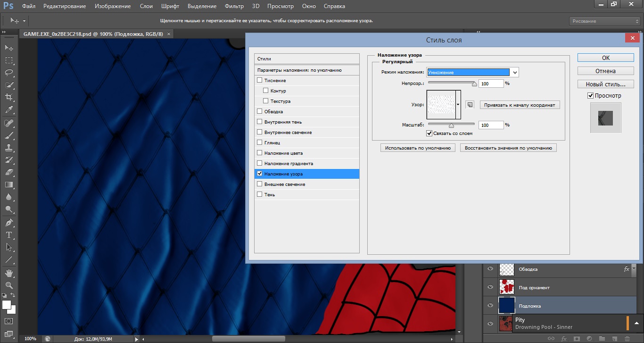Select the Spot Healing Brush tool

[9, 123]
